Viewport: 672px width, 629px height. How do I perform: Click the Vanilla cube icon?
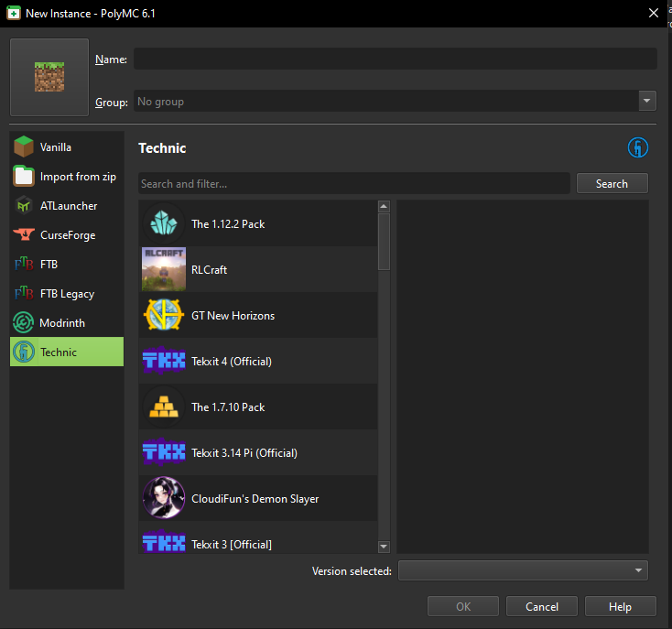pos(24,146)
